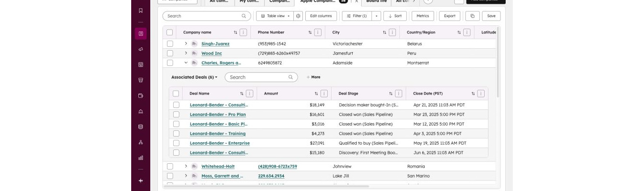Sort deals by Deal Name arrows
644x191 pixels.
coord(242,94)
